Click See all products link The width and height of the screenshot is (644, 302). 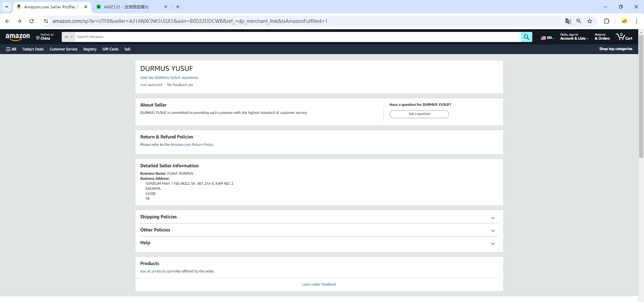(153, 271)
